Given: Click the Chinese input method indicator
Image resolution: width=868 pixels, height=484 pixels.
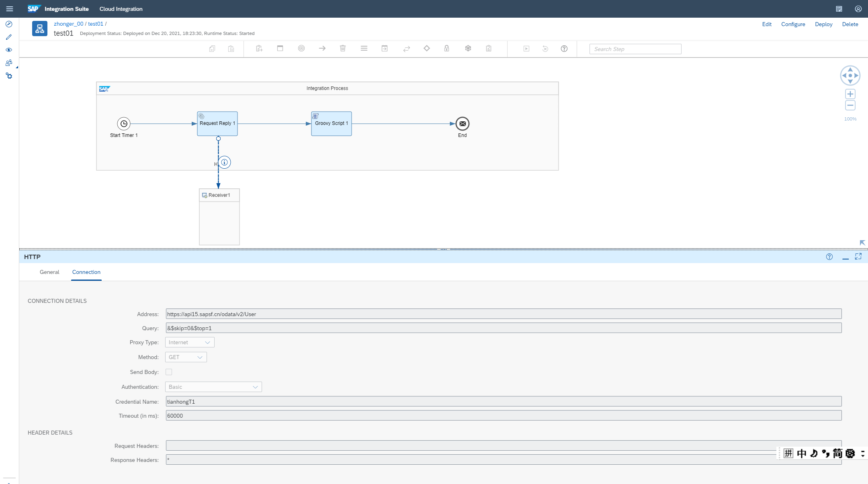Looking at the screenshot, I should 802,453.
